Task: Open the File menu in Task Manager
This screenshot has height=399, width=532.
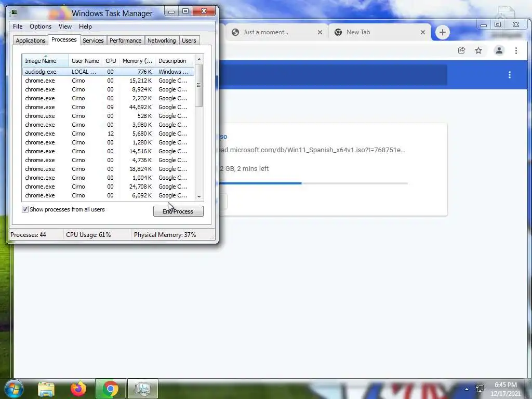Action: pyautogui.click(x=18, y=26)
